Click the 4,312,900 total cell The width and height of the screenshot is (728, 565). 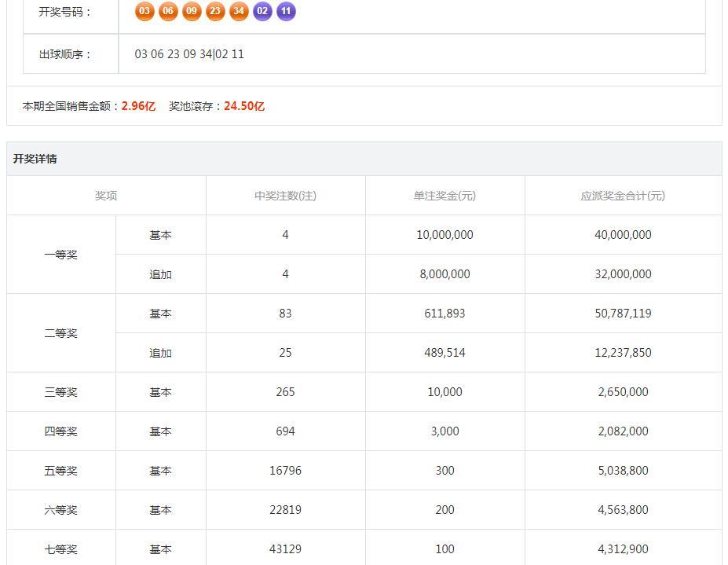(623, 548)
